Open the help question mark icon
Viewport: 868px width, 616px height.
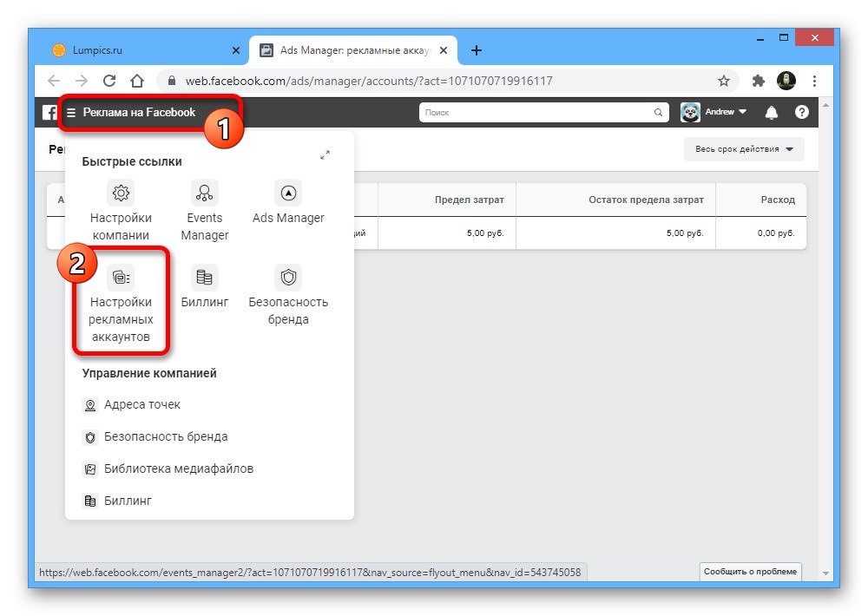pos(801,112)
